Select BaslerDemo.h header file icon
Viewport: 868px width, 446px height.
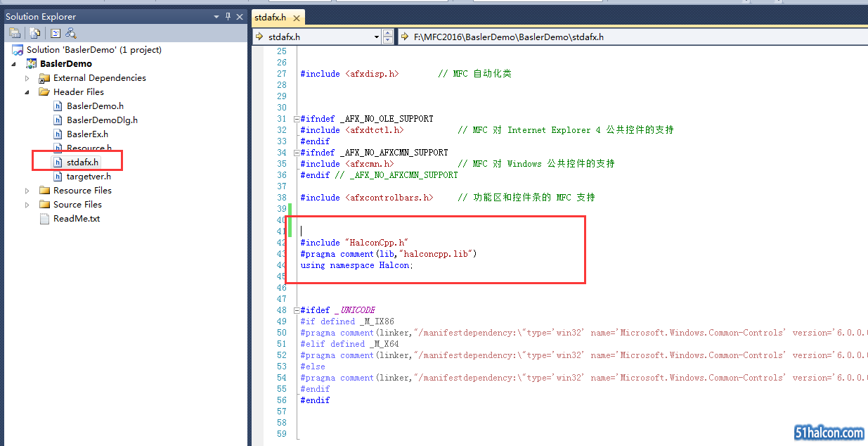click(58, 106)
